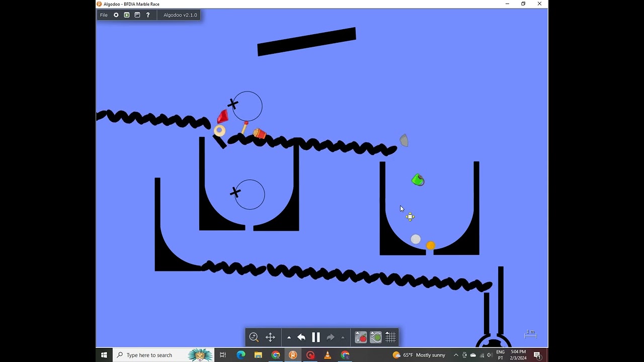Select the tilted black bar at top
The width and height of the screenshot is (644, 362).
point(306,42)
